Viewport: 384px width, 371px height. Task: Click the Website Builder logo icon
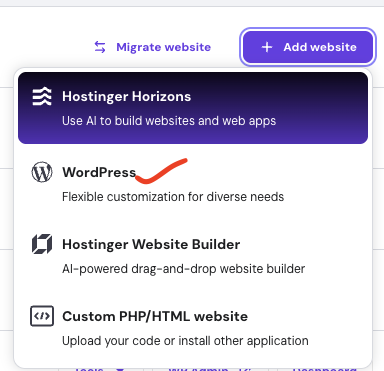point(42,244)
